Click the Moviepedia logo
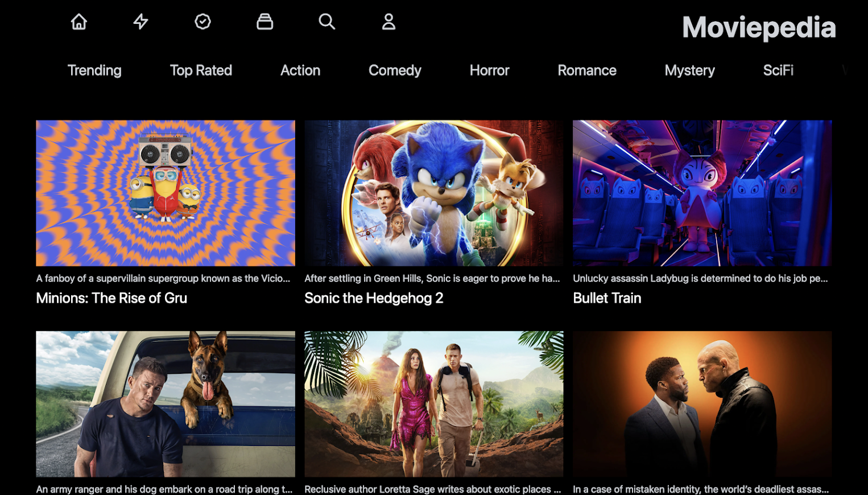868x495 pixels. 758,27
